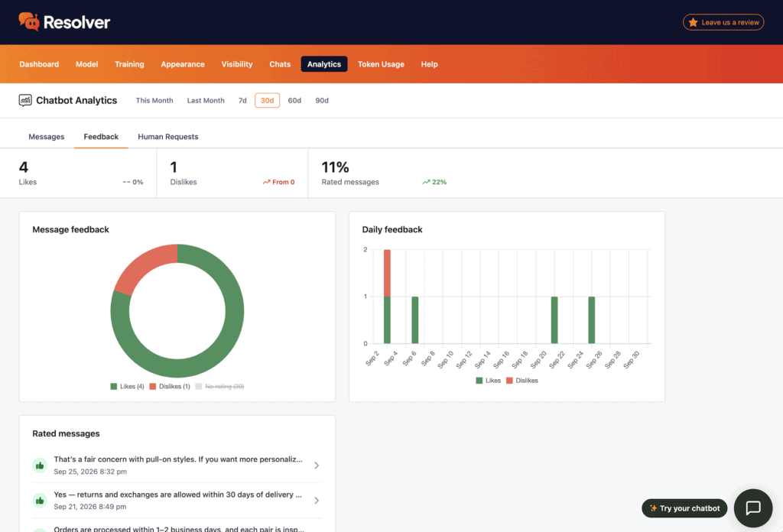Screen dimensions: 783x532
Task: Click the sparkle icon on Try your chatbot
Action: coord(653,508)
